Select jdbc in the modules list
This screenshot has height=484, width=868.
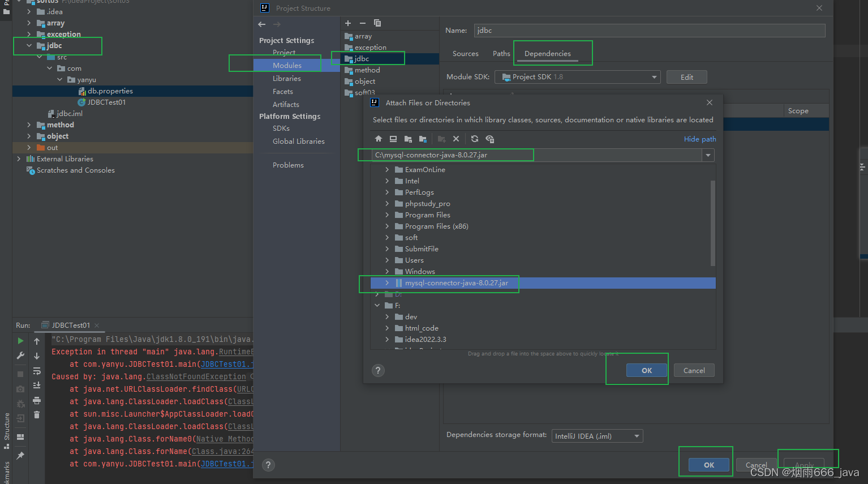pyautogui.click(x=390, y=58)
